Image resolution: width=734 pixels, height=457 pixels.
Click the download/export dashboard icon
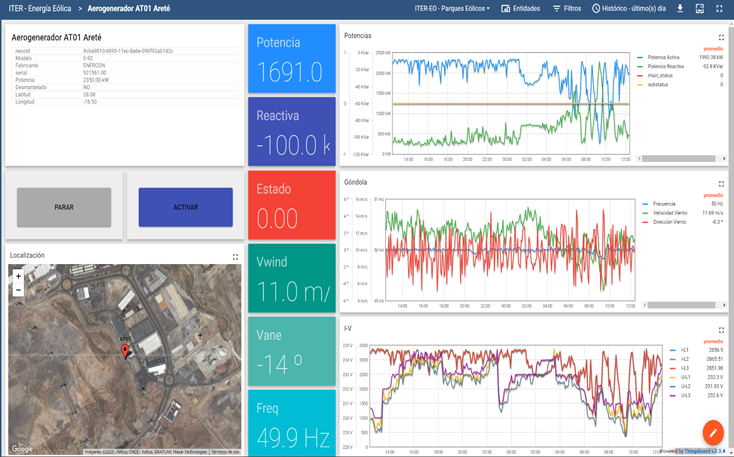tap(680, 8)
